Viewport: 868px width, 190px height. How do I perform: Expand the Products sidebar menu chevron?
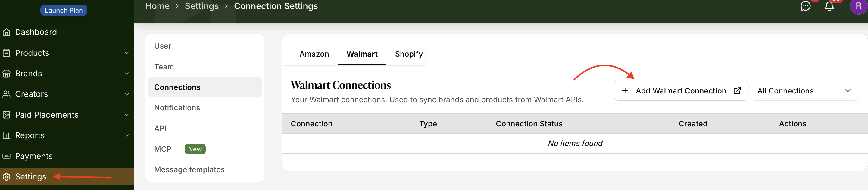127,53
